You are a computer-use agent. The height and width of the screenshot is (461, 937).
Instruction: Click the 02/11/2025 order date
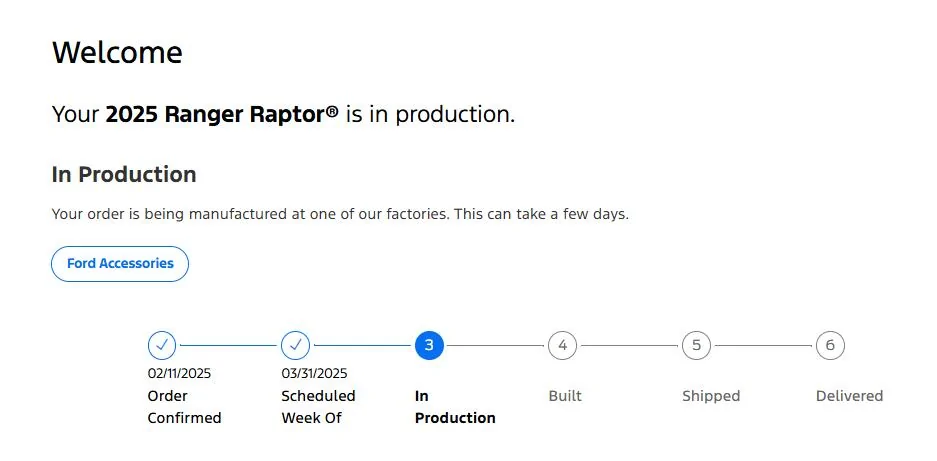point(179,374)
